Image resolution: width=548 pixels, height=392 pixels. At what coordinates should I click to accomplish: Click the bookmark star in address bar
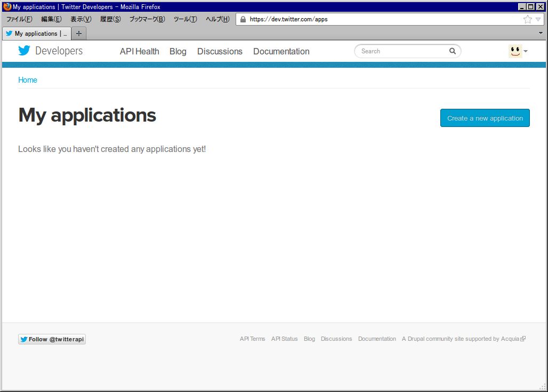click(527, 19)
